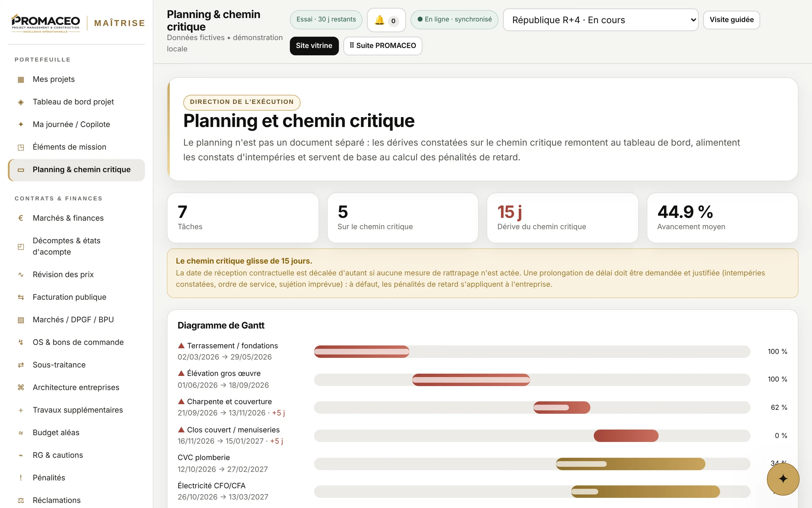Go to Mes projets page

(x=76, y=79)
